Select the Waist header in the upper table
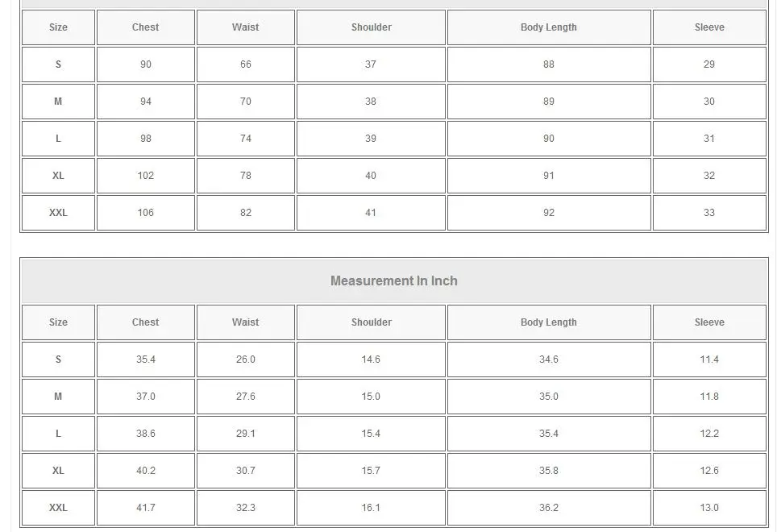Viewport: 777px width, 532px height. click(x=245, y=27)
